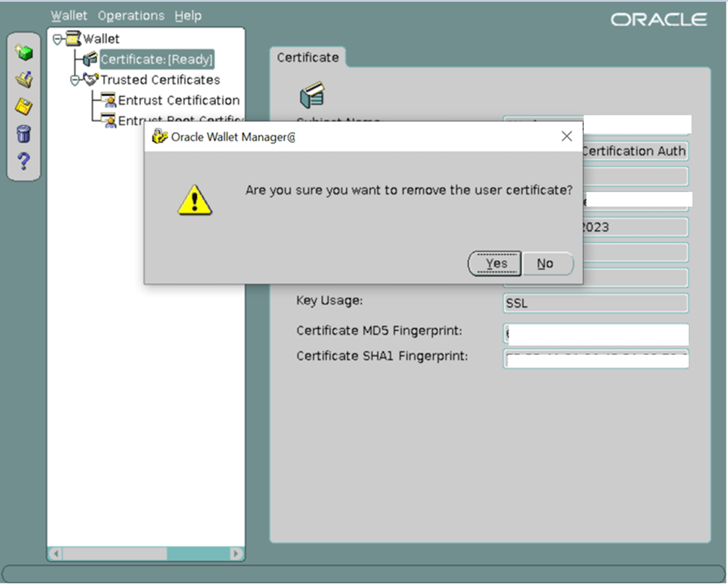Close the Oracle Wallet Manager dialog

[x=567, y=136]
